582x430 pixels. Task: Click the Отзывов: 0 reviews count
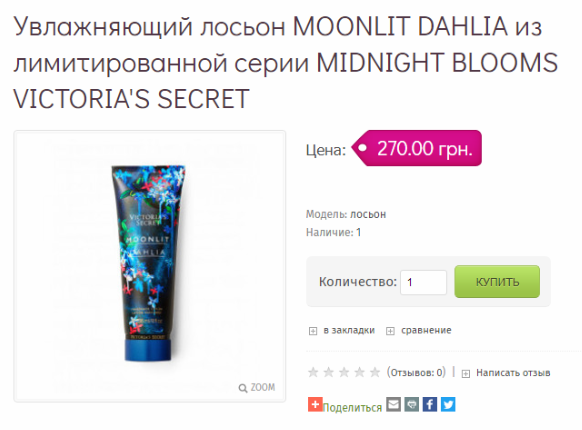[x=416, y=372]
